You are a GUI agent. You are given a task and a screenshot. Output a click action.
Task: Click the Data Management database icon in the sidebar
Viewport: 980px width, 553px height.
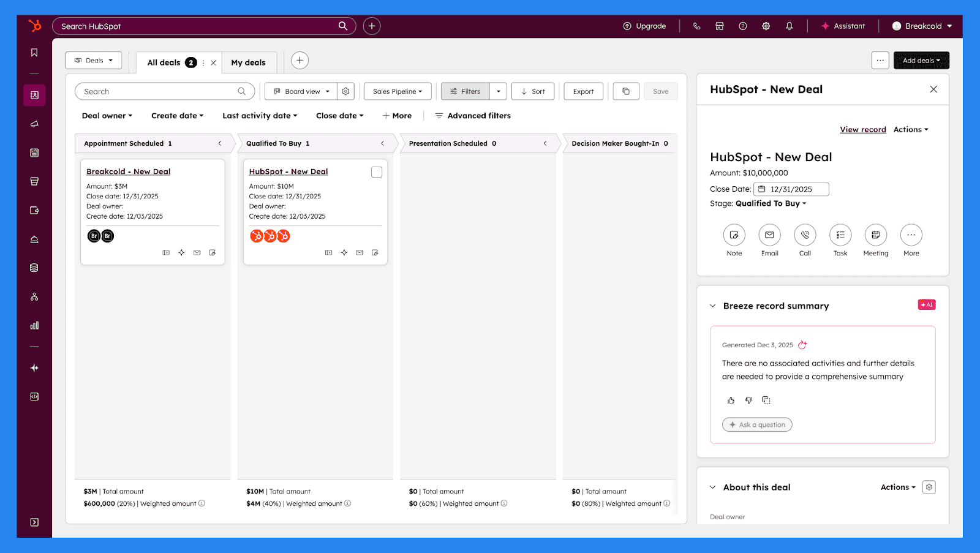[x=34, y=268]
